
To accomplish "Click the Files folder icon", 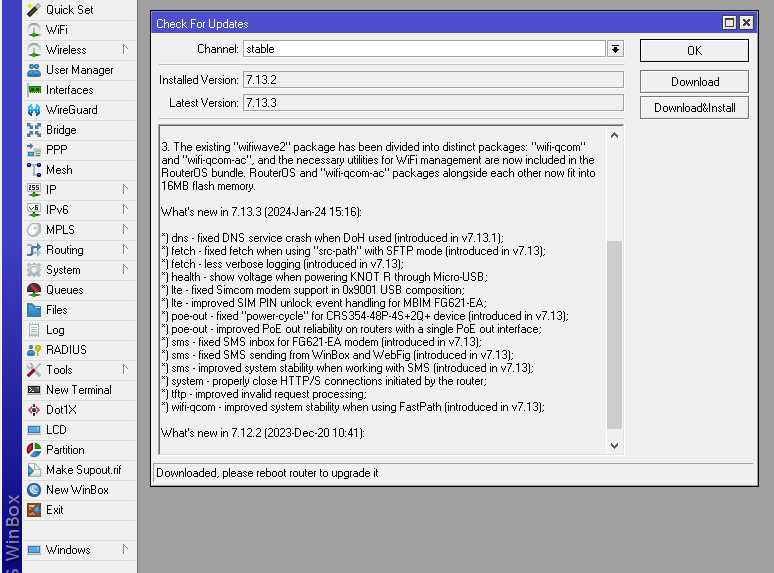I will click(x=34, y=310).
